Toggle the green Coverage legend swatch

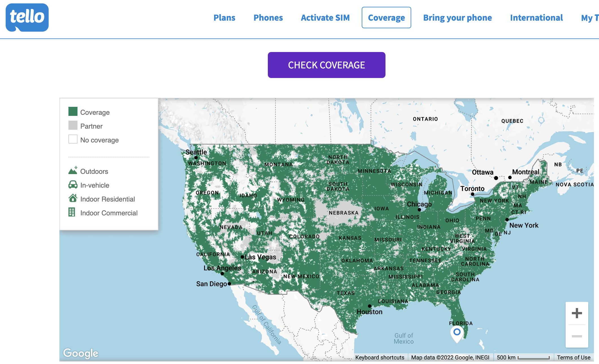pos(73,111)
